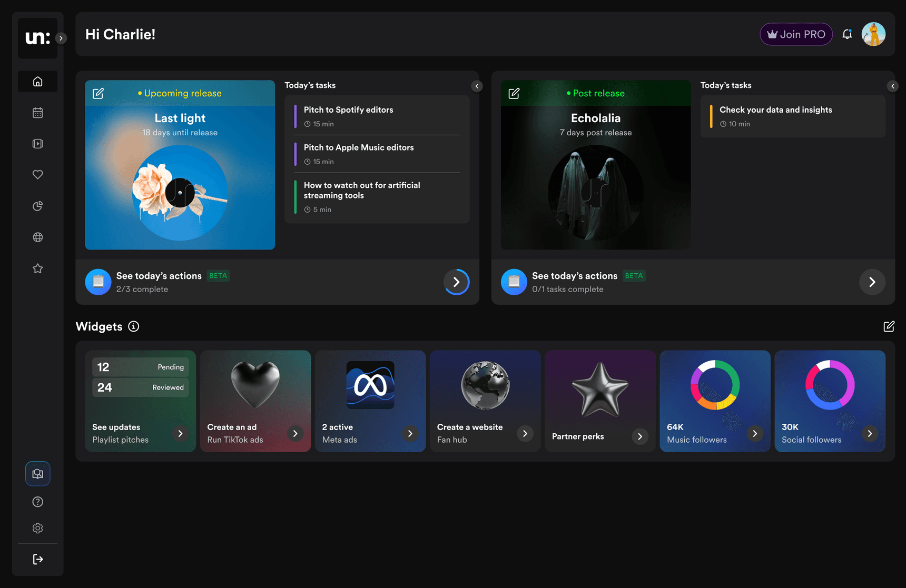Open the 2 active Meta ads widget
This screenshot has height=588, width=906.
click(370, 401)
